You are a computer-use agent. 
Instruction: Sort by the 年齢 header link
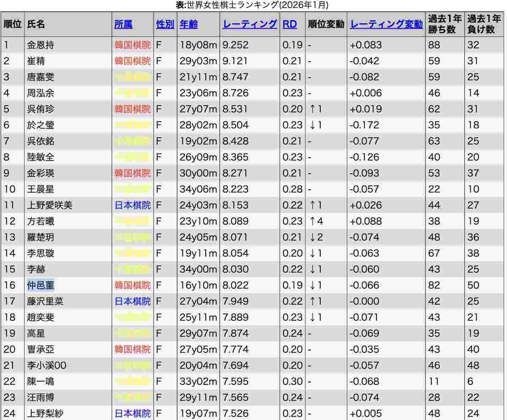[x=188, y=24]
